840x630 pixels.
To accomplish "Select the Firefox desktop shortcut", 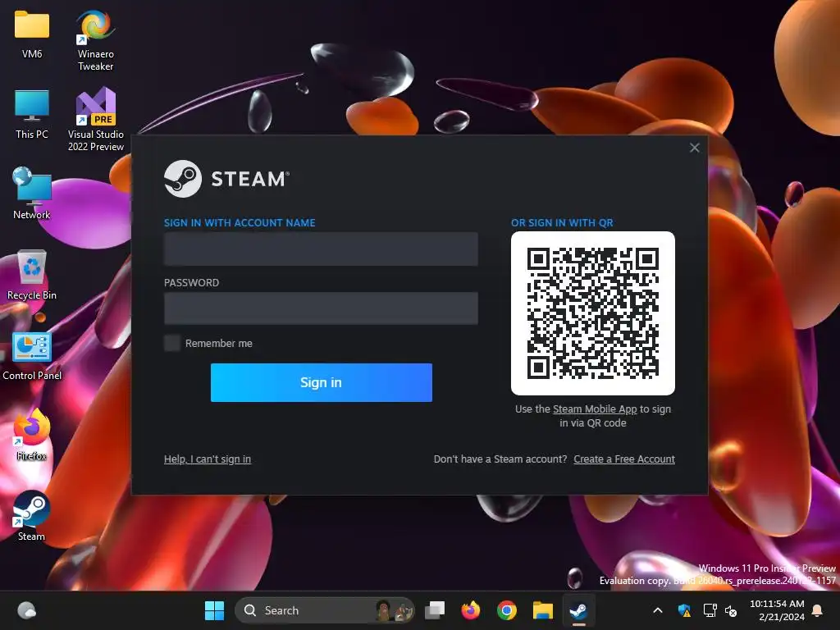I will click(32, 435).
